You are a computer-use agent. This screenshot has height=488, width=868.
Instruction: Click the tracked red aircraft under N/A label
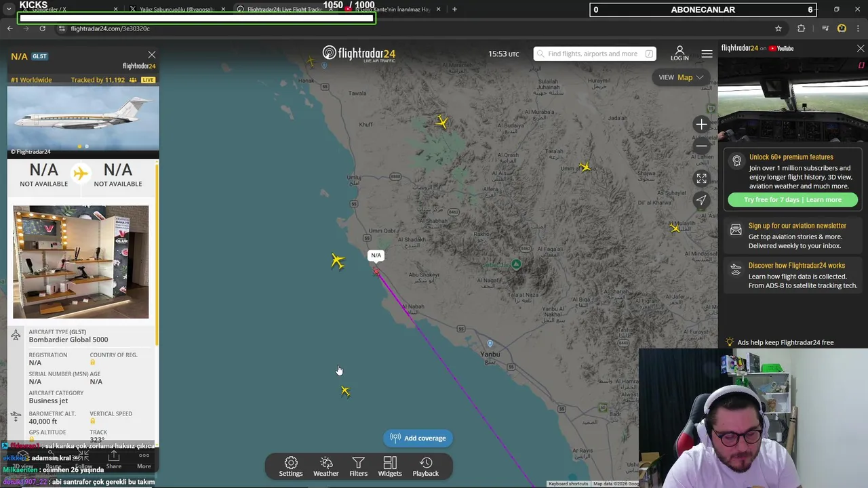(x=376, y=271)
